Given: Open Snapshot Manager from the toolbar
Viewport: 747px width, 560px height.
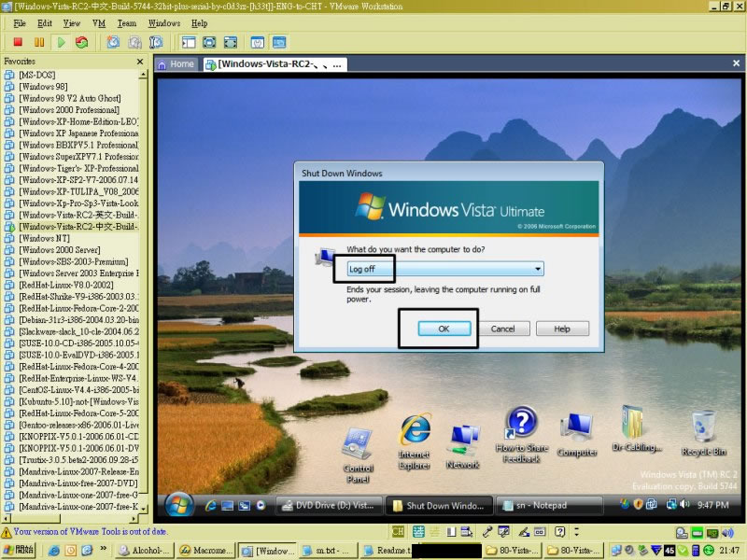Looking at the screenshot, I should click(x=156, y=42).
